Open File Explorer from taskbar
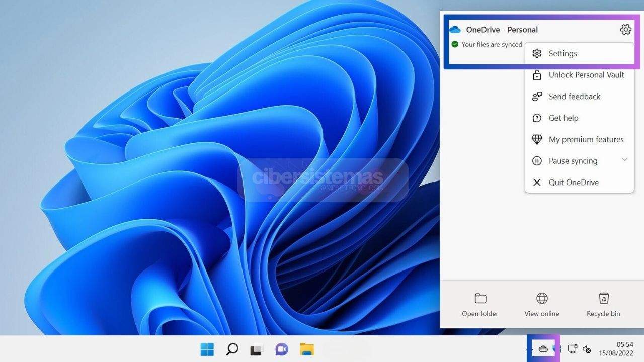 click(307, 349)
